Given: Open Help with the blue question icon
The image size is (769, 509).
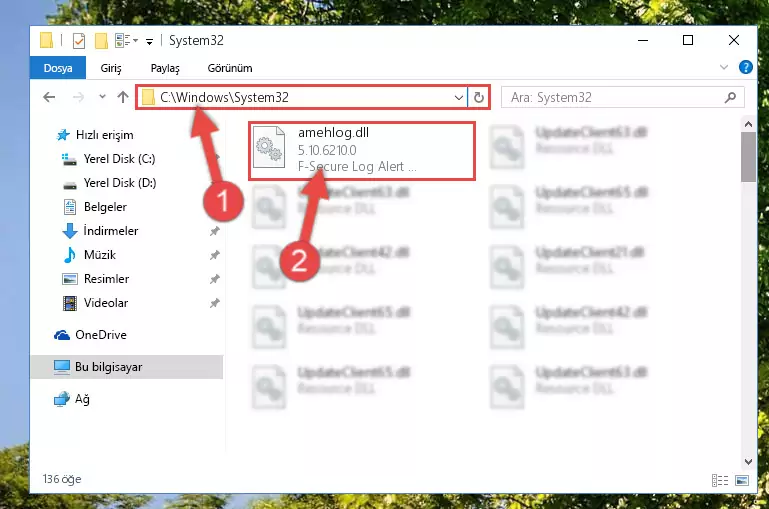Looking at the screenshot, I should click(745, 67).
